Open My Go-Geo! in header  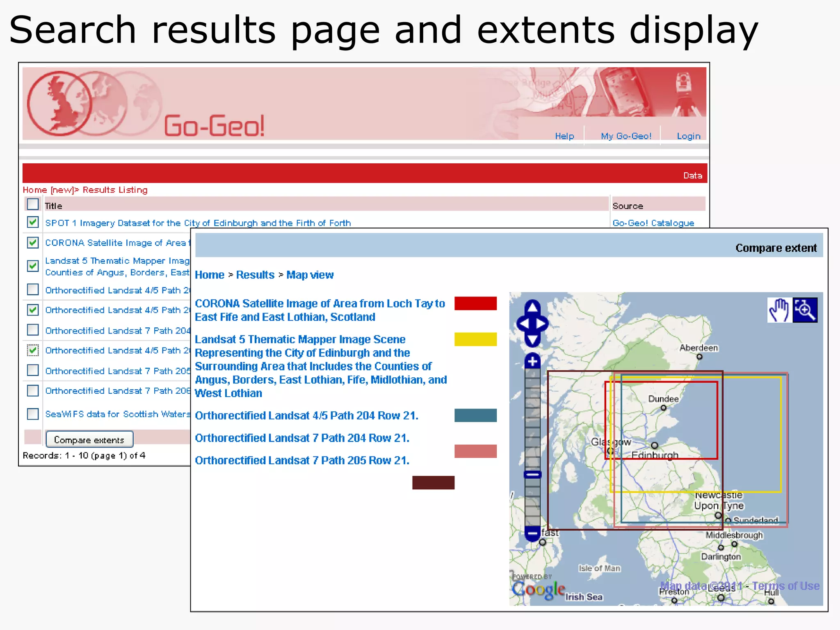pos(626,136)
